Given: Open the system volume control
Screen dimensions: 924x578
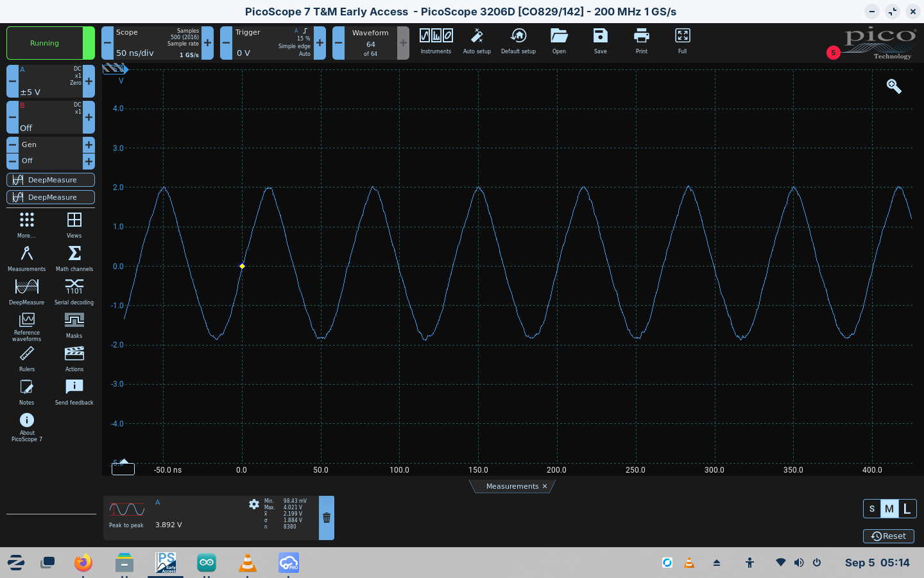Looking at the screenshot, I should [799, 563].
